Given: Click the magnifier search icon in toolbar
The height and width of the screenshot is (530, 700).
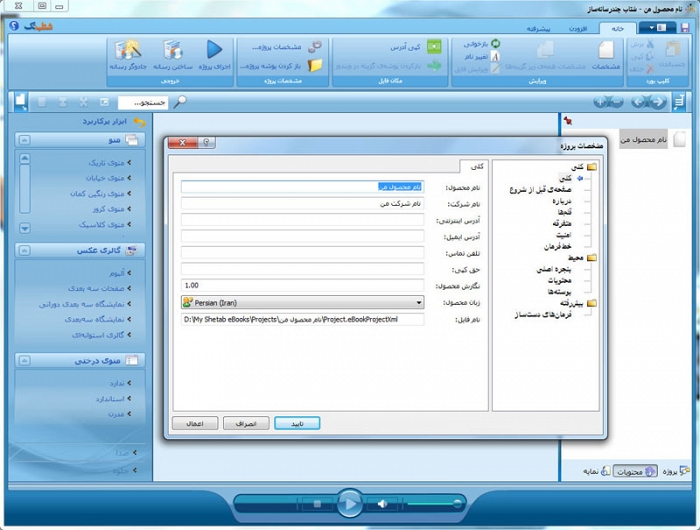Looking at the screenshot, I should 180,101.
